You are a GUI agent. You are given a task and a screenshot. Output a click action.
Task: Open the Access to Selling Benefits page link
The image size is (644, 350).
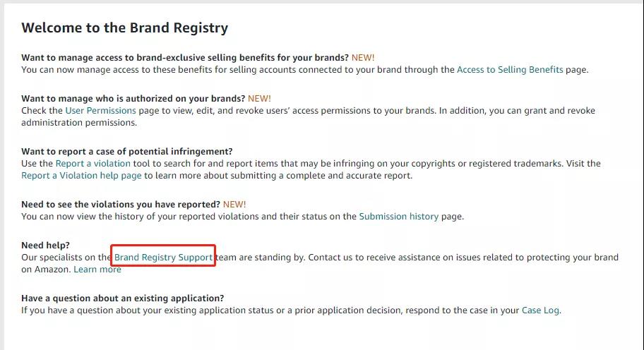point(510,70)
